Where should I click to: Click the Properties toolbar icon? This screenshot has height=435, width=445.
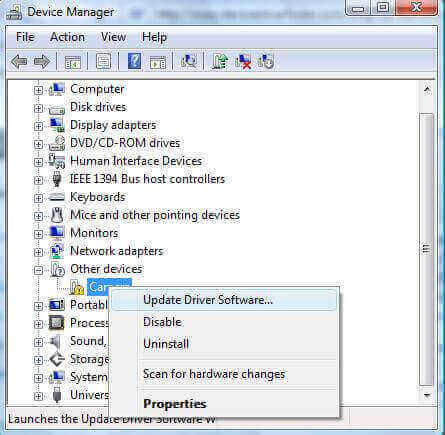coord(103,61)
